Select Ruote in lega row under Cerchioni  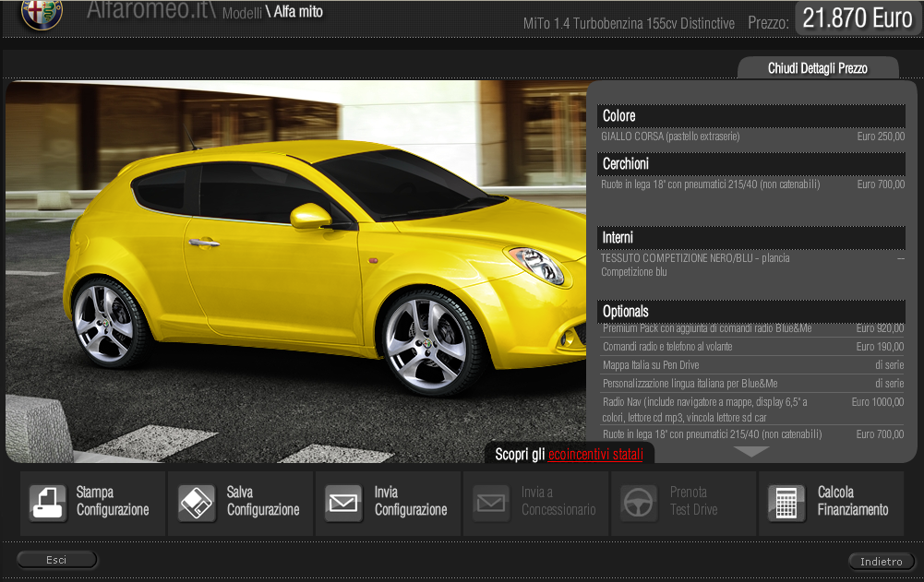click(752, 184)
